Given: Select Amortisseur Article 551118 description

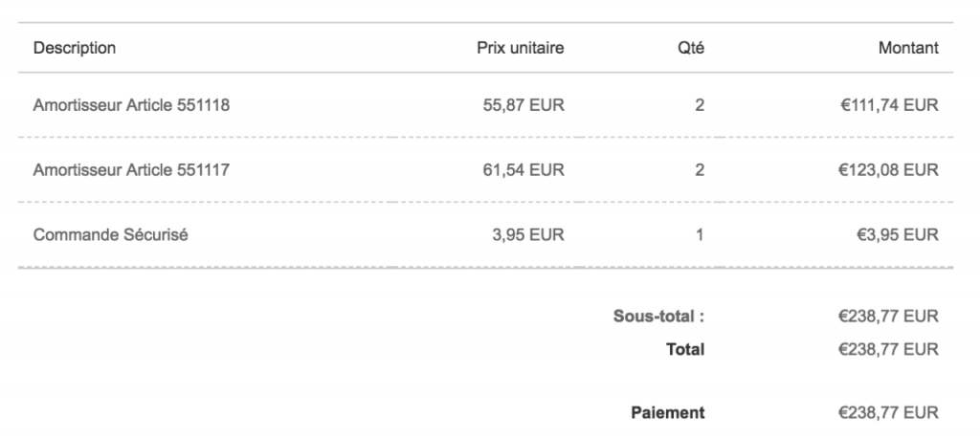Looking at the screenshot, I should click(x=131, y=105).
